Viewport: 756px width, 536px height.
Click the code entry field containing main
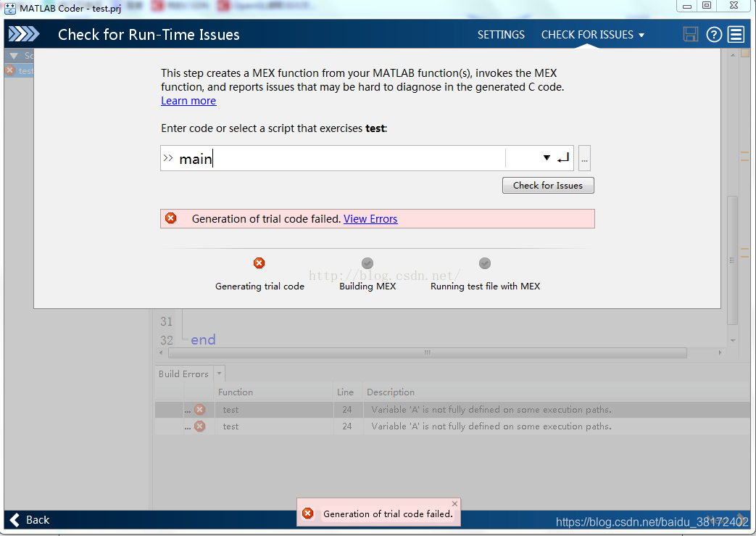point(333,158)
